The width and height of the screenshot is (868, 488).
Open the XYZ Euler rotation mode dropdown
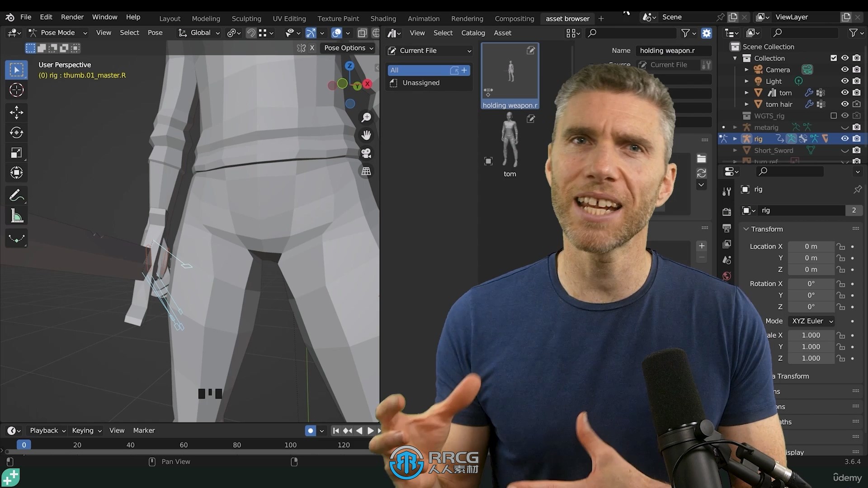[x=812, y=321]
